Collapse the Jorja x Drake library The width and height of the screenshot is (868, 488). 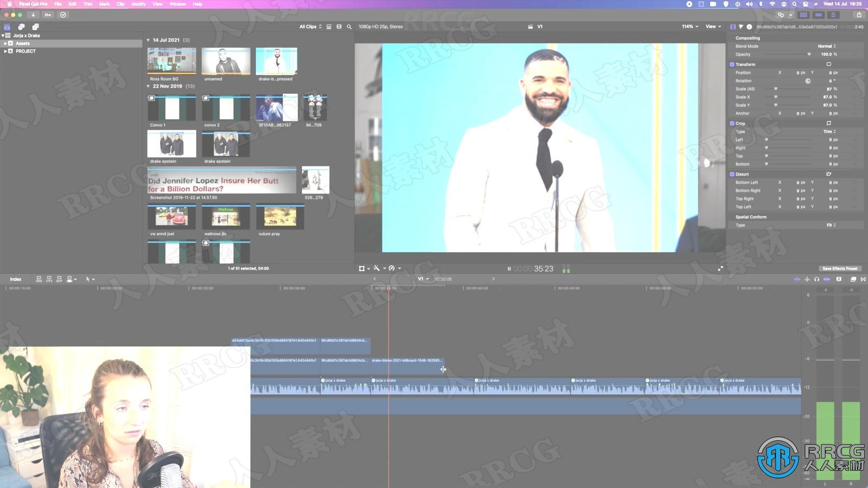(x=3, y=36)
